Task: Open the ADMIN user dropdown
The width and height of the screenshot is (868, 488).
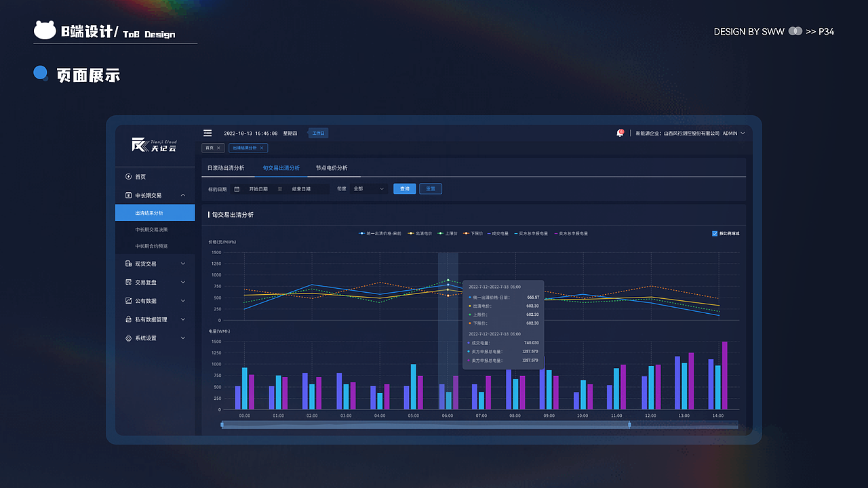Action: coord(734,134)
